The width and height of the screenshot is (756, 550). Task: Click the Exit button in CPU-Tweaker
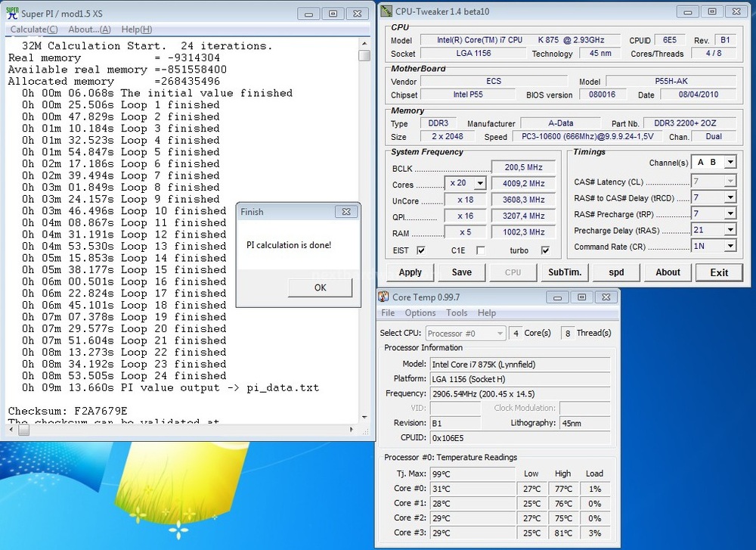click(719, 272)
